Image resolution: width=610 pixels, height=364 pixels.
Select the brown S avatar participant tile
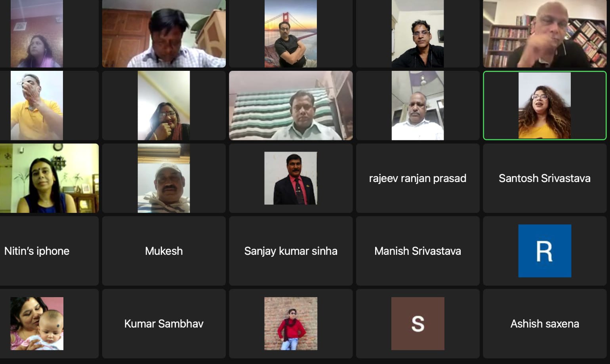click(417, 324)
